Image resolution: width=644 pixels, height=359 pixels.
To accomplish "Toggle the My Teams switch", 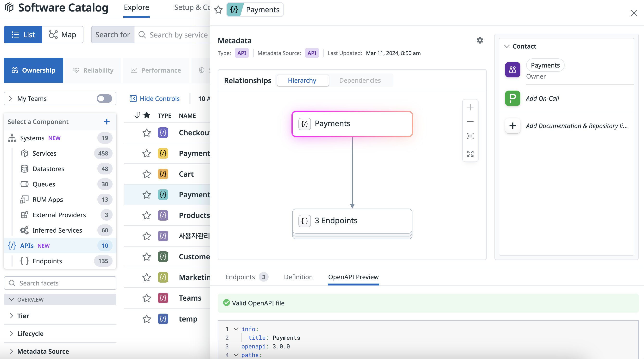I will (104, 99).
